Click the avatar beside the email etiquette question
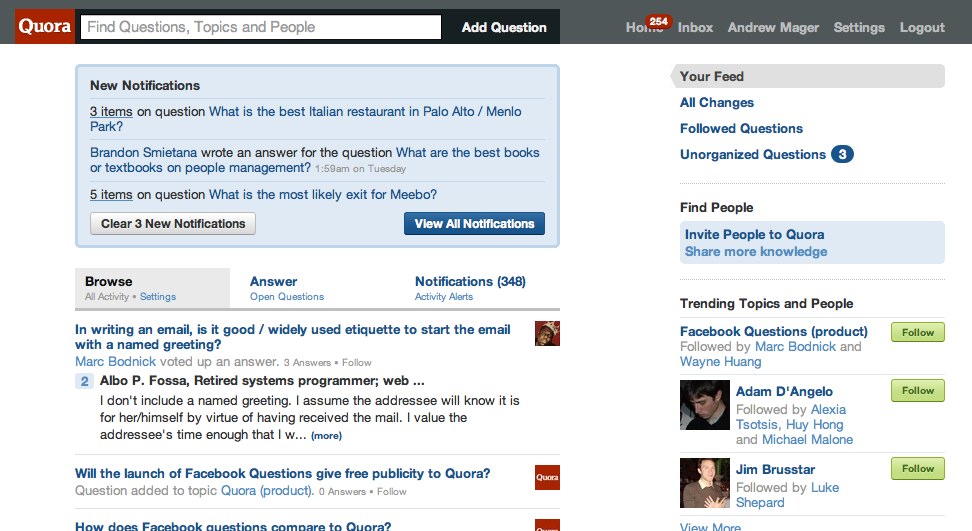Screen dimensions: 972x531 (547, 333)
